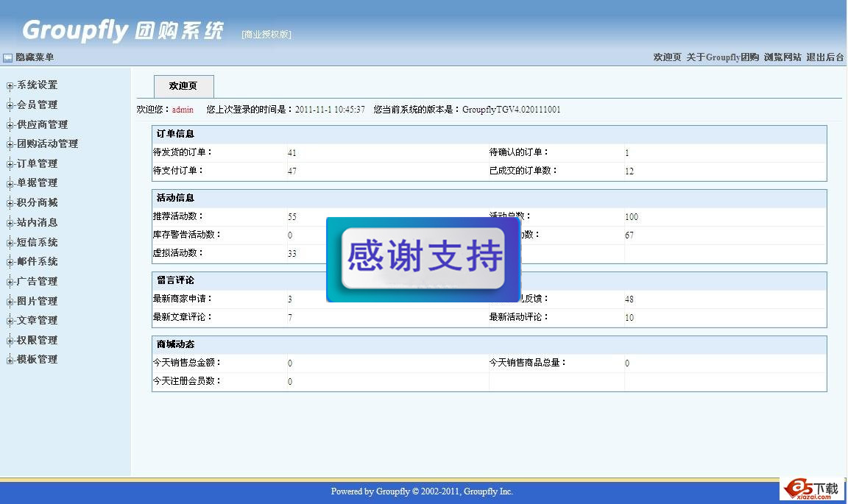The height and width of the screenshot is (504, 848).
Task: Click the Groupfly 团购系统 logo
Action: point(123,30)
